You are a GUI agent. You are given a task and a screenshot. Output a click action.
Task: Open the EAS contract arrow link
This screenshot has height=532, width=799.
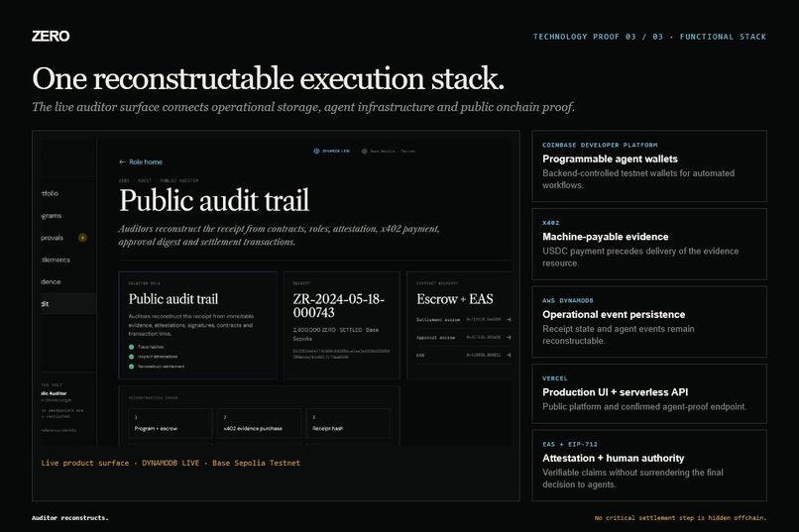(509, 355)
